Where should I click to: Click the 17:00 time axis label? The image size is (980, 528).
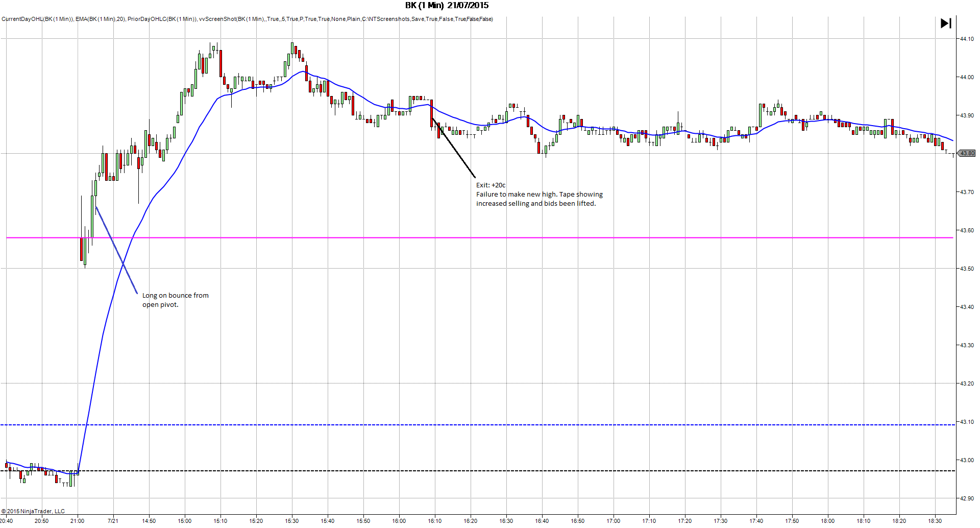614,521
